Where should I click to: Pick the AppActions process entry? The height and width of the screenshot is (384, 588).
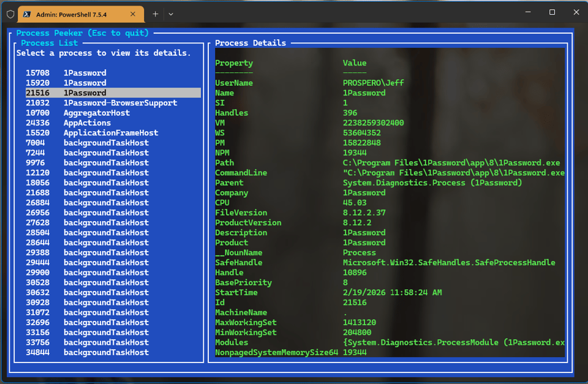point(87,122)
